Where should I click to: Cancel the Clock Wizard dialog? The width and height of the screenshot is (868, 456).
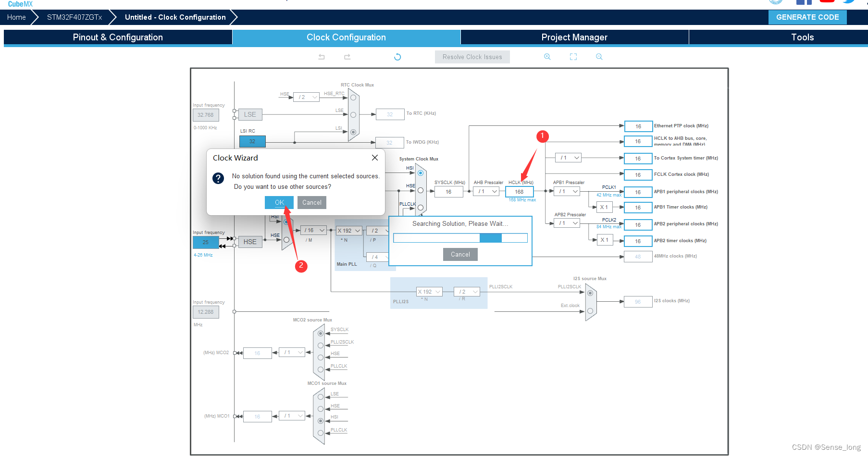[312, 202]
